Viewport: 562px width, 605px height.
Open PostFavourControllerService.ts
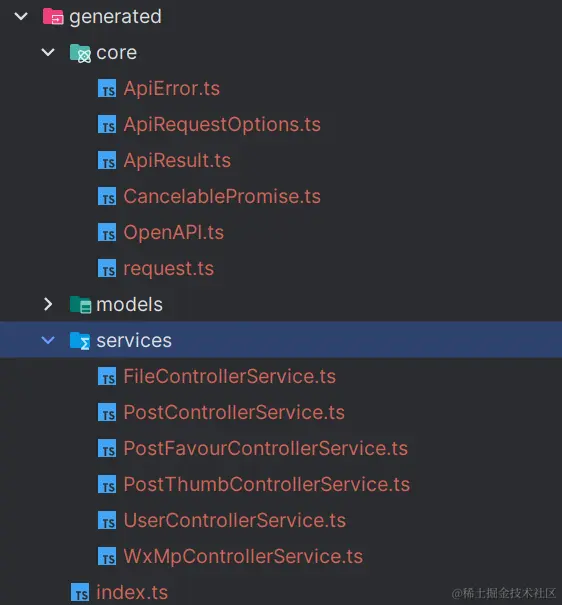coord(266,448)
